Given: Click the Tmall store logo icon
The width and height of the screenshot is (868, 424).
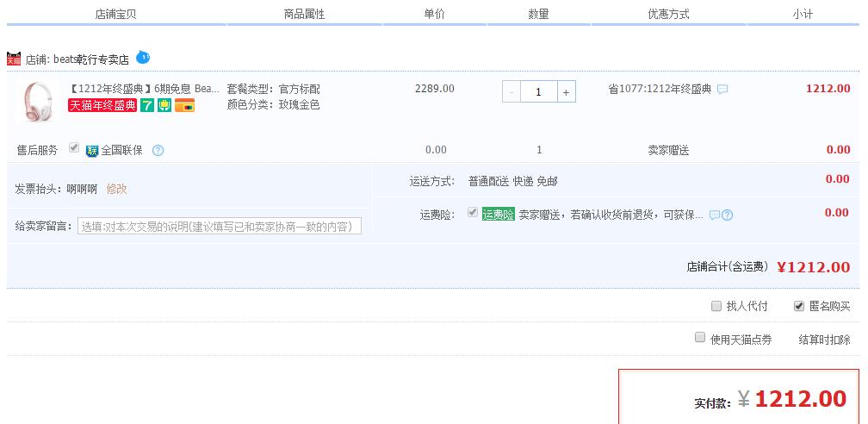Looking at the screenshot, I should [14, 59].
